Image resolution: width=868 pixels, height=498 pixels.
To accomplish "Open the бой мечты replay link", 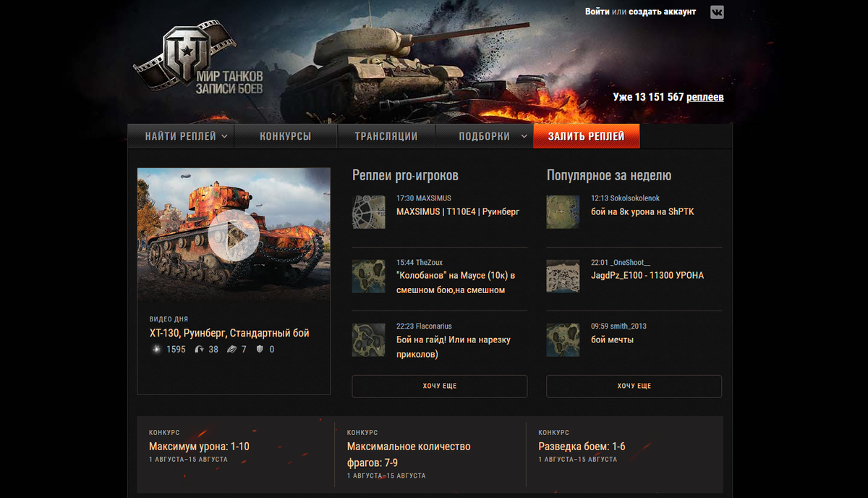I will [612, 339].
